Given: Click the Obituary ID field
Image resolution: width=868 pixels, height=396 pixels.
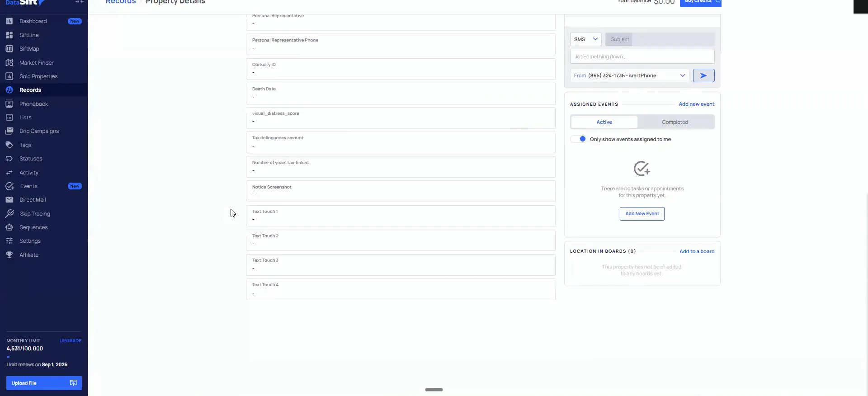Looking at the screenshot, I should pos(401,69).
